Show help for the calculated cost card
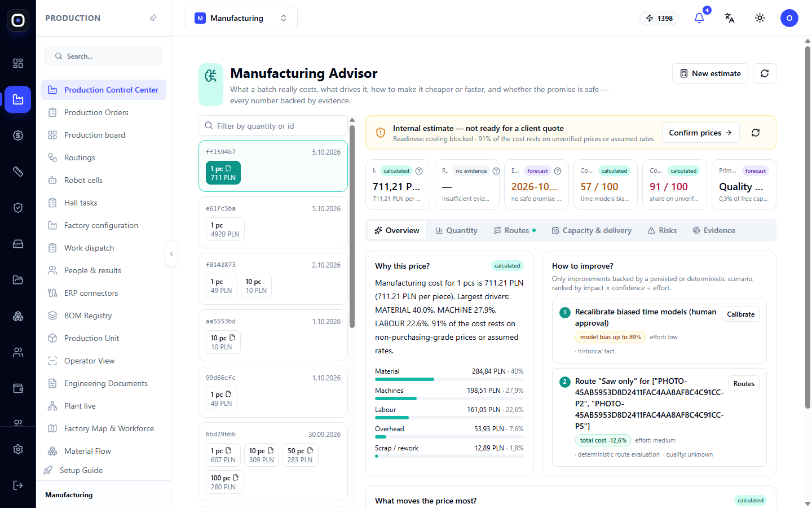Image resolution: width=812 pixels, height=508 pixels. point(419,171)
